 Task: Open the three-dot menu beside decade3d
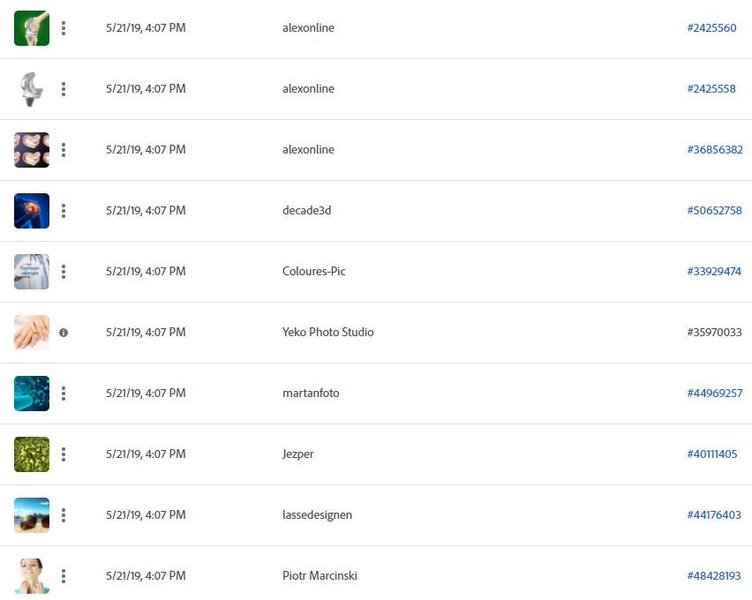coord(63,211)
